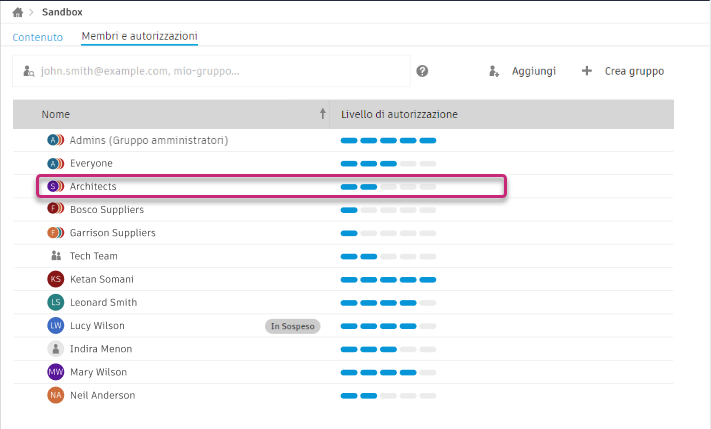The image size is (711, 429).
Task: Select the Architects group name
Action: (93, 186)
